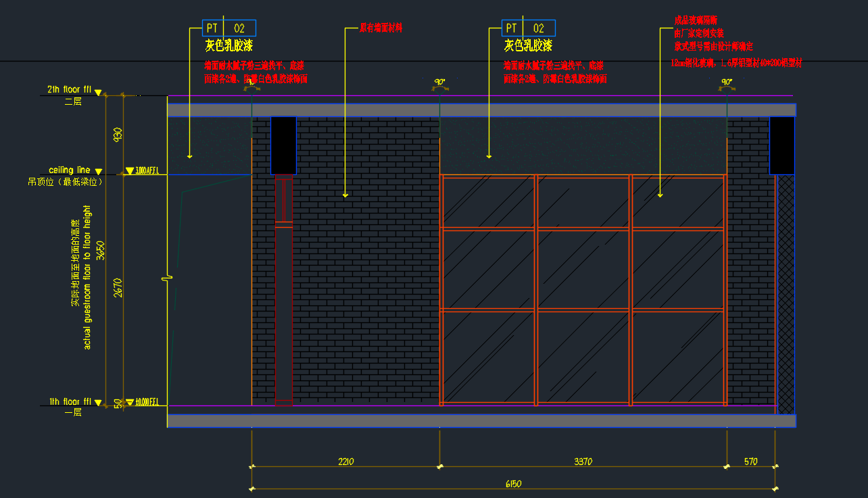The height and width of the screenshot is (498, 868).
Task: Pick the vertical dimension '930'
Action: tap(118, 134)
